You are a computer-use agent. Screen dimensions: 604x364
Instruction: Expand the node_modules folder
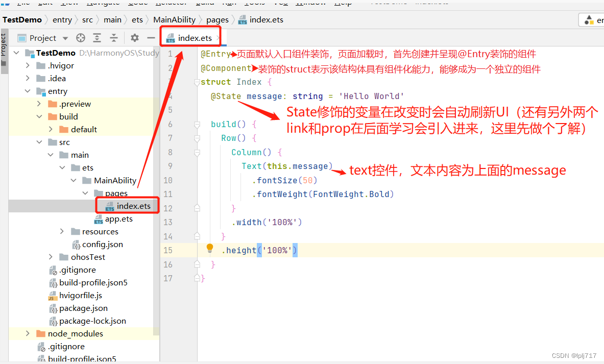[x=28, y=333]
